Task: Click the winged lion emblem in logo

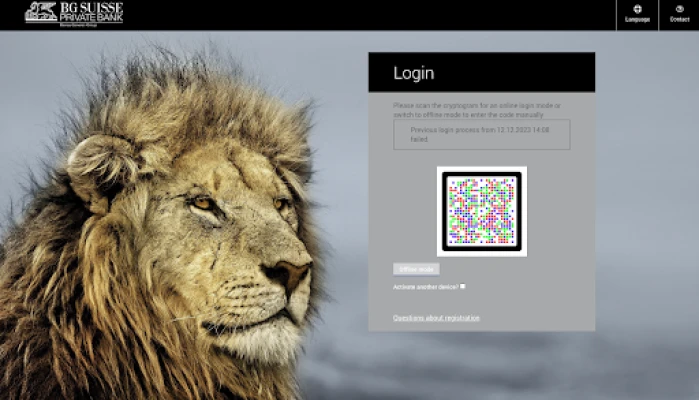Action: coord(40,12)
